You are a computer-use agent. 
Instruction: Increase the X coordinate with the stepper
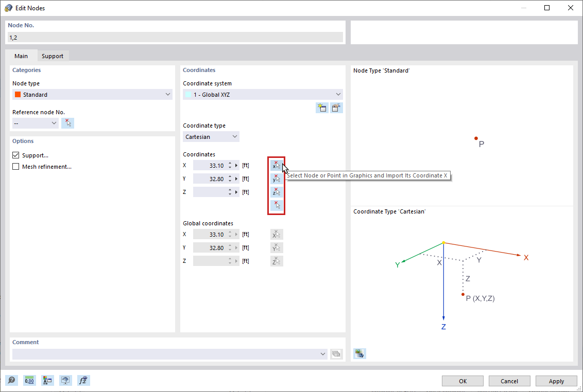pos(229,163)
